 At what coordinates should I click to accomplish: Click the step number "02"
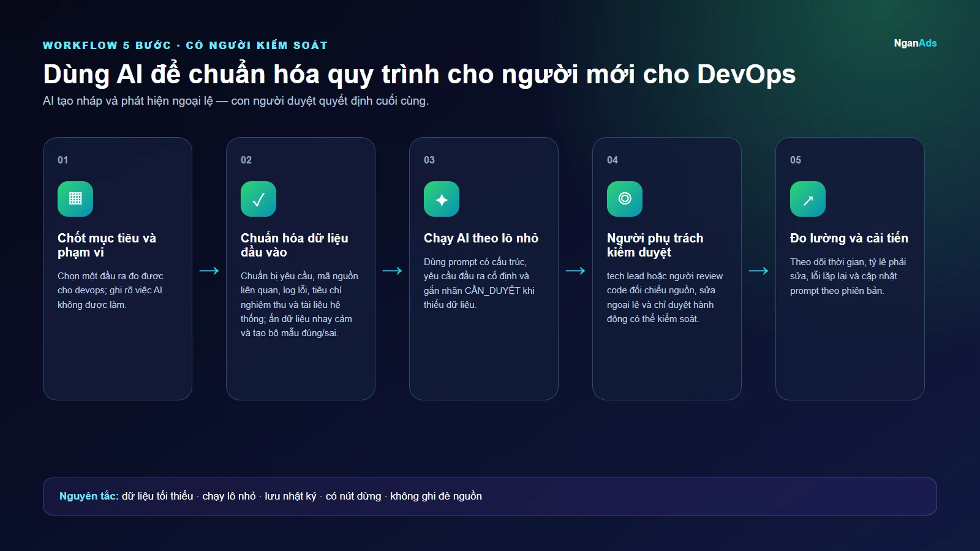pyautogui.click(x=246, y=160)
